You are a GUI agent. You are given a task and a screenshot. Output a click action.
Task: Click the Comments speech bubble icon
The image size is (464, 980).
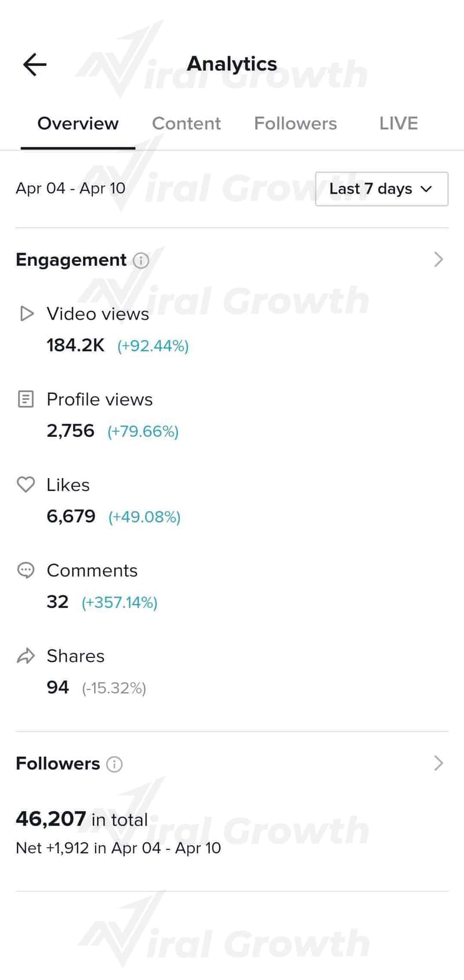[26, 570]
